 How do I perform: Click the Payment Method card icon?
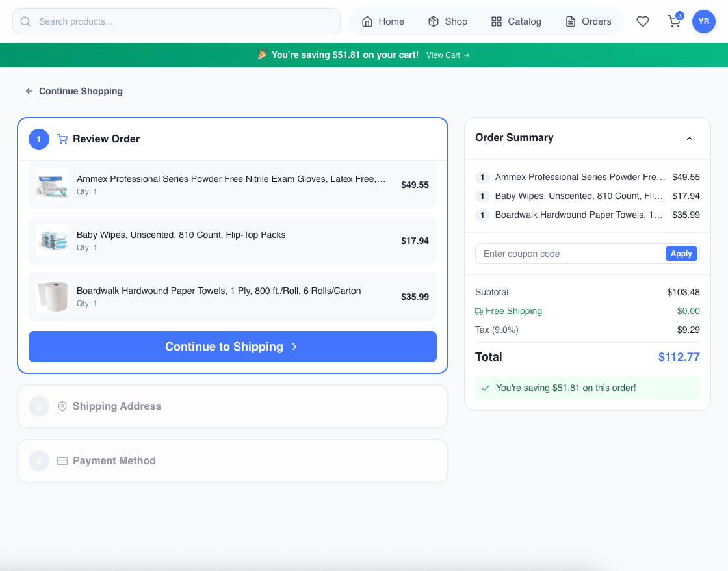(x=62, y=460)
